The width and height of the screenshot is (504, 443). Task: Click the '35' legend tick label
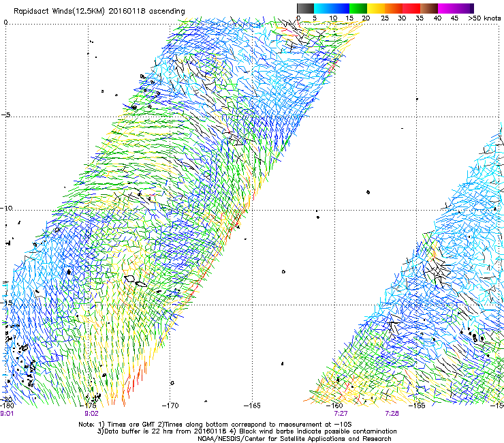(x=420, y=18)
